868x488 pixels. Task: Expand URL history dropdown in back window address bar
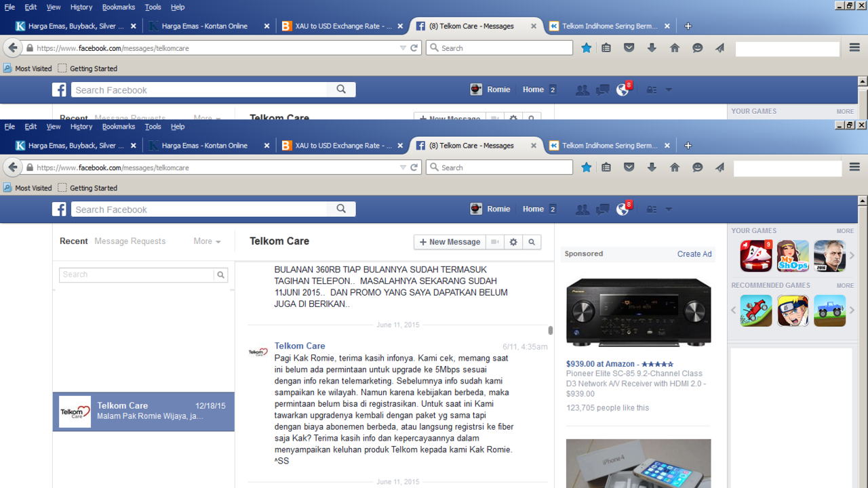pyautogui.click(x=403, y=48)
